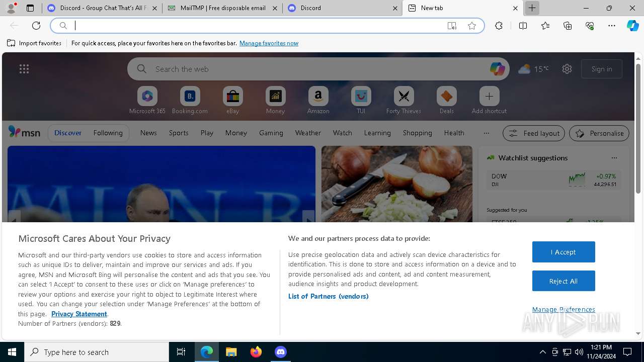Open Booking.com shortcut
The image size is (644, 362).
click(190, 101)
